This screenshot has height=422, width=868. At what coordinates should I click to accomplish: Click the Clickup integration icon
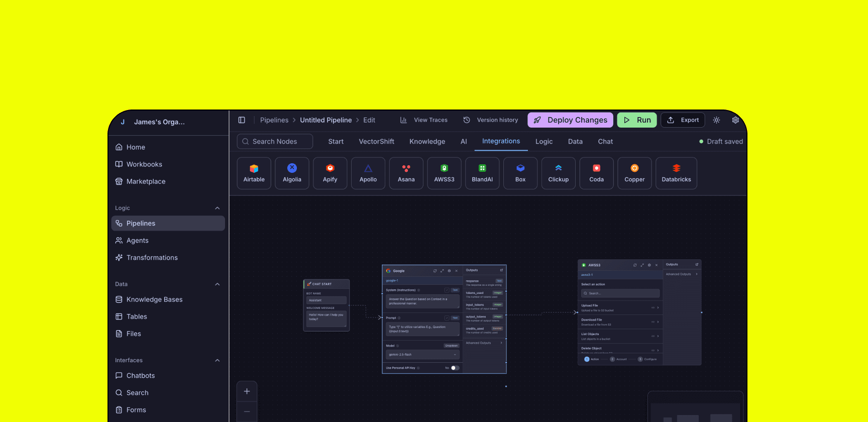pyautogui.click(x=558, y=173)
